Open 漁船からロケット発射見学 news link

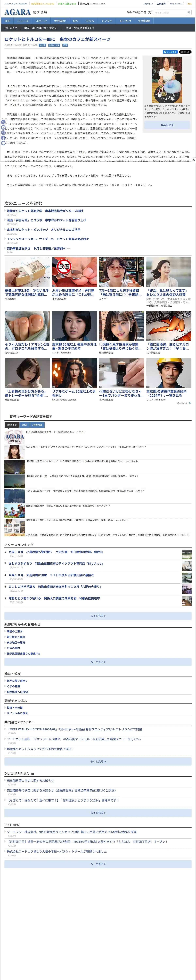coord(45,211)
